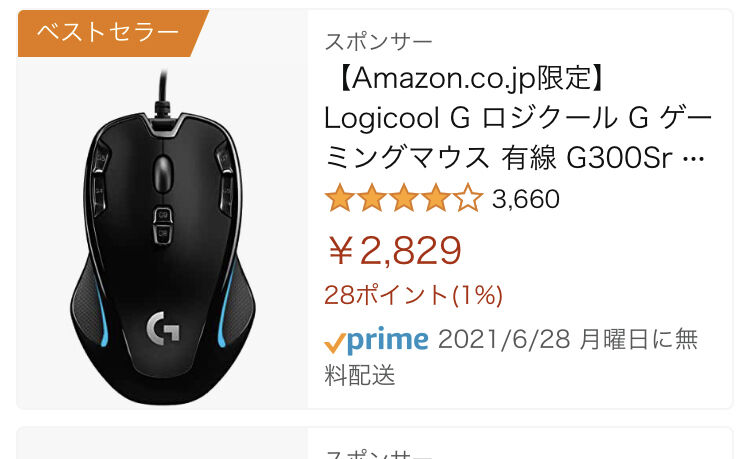Click the empty fifth rating star
The height and width of the screenshot is (459, 750).
click(468, 198)
